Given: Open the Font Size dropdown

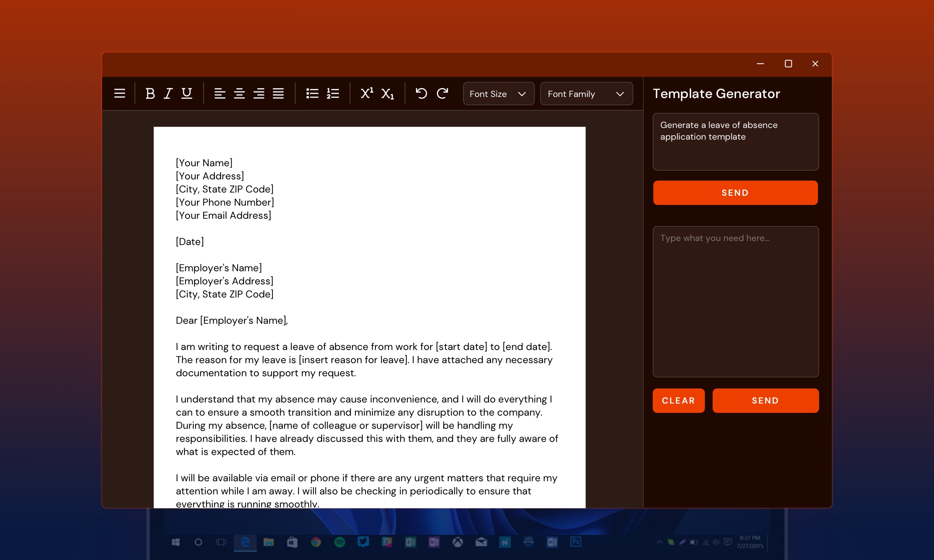Looking at the screenshot, I should (x=498, y=94).
